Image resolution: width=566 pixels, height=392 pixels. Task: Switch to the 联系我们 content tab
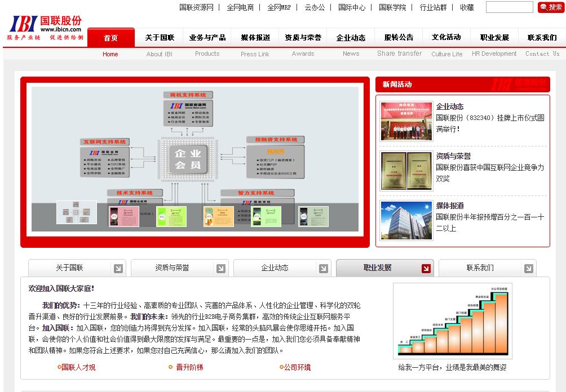(x=487, y=268)
